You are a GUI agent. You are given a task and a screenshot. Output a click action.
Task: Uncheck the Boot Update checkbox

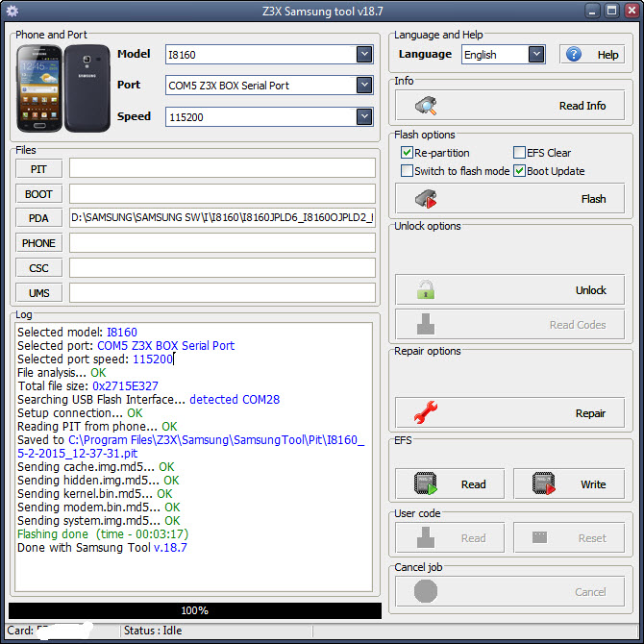point(520,170)
